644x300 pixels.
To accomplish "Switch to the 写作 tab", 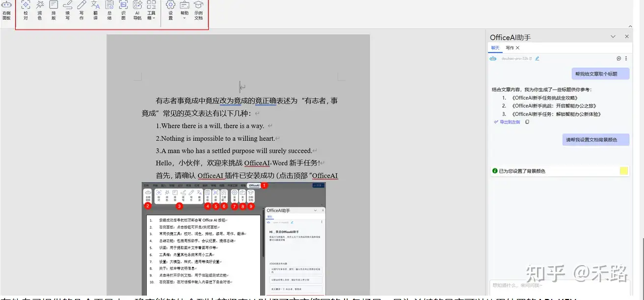I will (x=510, y=48).
